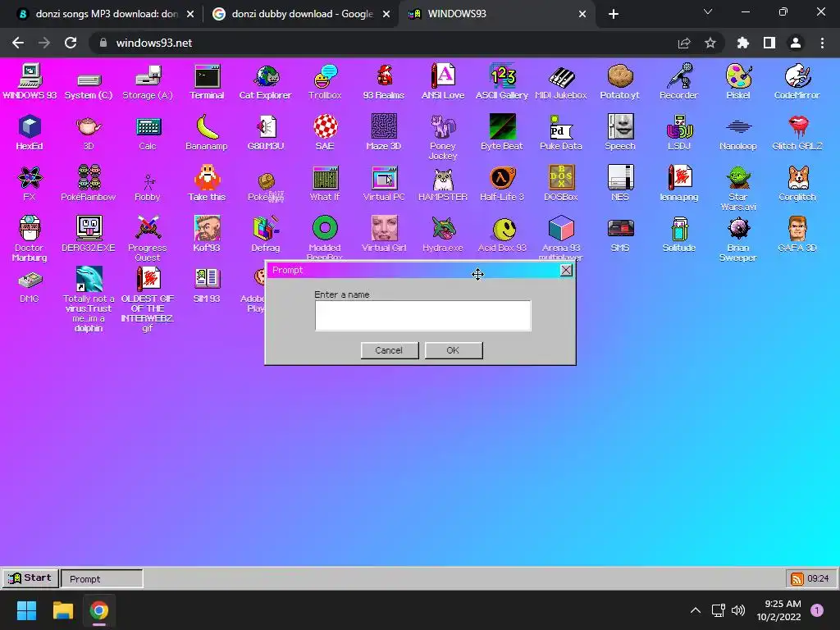Open OLDEST GIF OF THE INTERWEBZ file
Screen dimensions: 840x630
148,300
